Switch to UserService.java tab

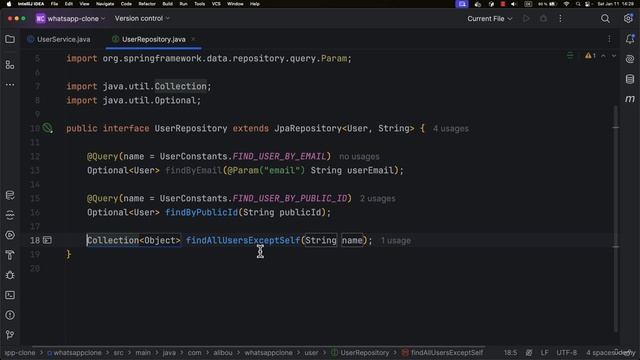59,39
